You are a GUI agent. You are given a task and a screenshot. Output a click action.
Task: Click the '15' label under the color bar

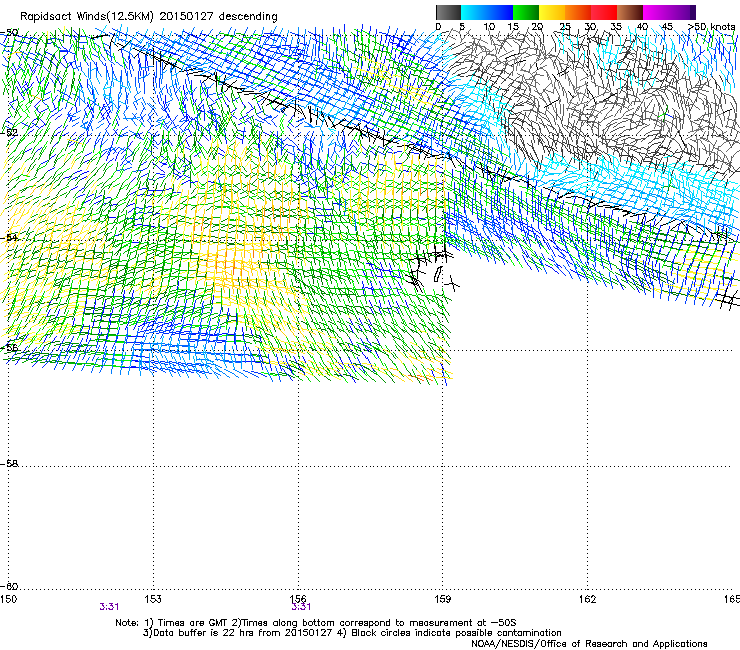[x=513, y=27]
